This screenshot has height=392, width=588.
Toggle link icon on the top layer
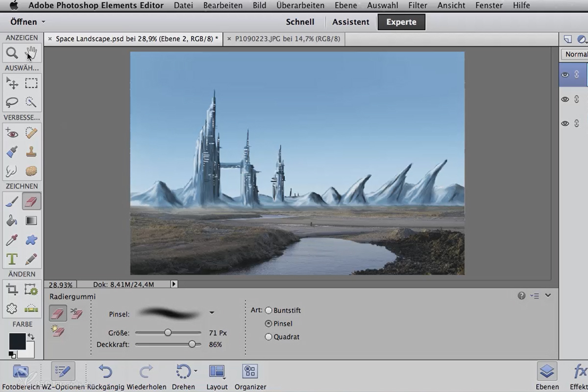point(577,75)
